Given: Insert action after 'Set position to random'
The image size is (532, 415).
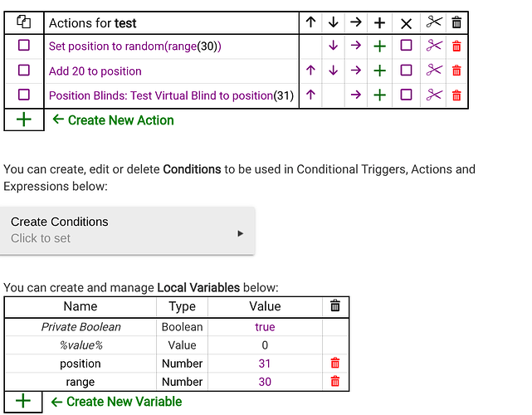Looking at the screenshot, I should pyautogui.click(x=379, y=46).
